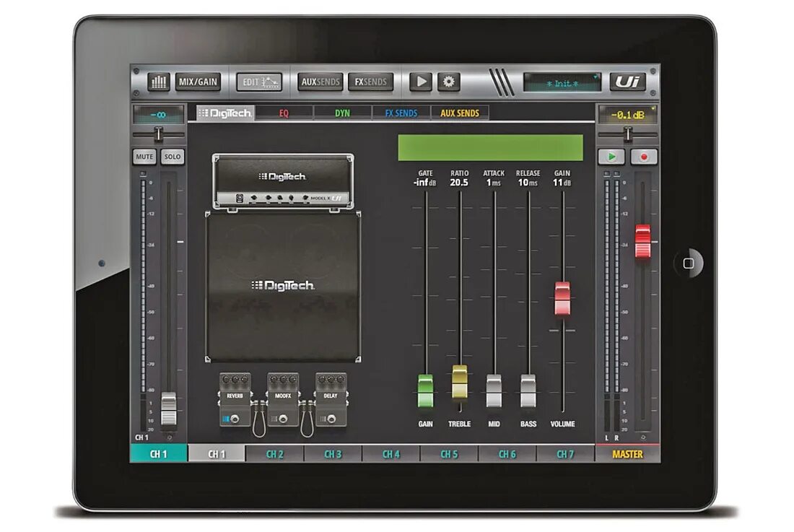Click the master pan slider
Screen dimensions: 794x532
(628, 134)
